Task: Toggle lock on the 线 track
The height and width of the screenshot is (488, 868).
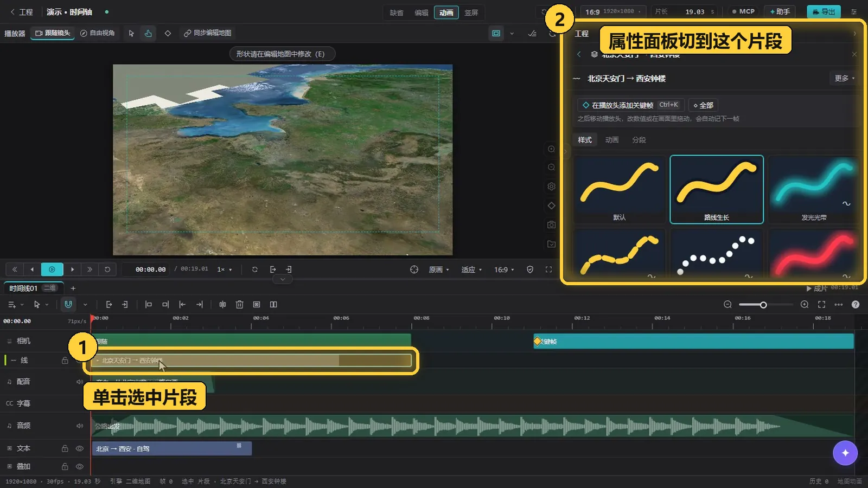Action: click(x=65, y=361)
